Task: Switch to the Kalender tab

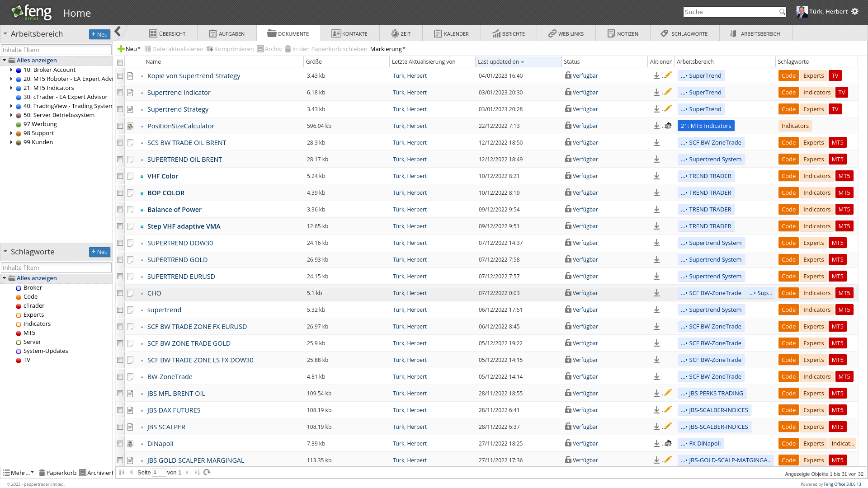Action: (x=451, y=34)
